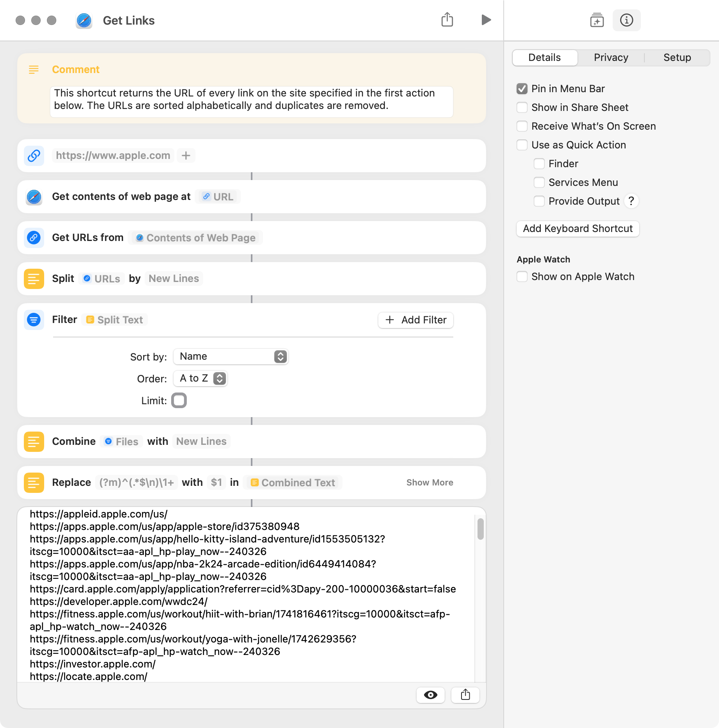Screen dimensions: 719x728
Task: Select Combined Text variable in Replace
Action: 293,482
